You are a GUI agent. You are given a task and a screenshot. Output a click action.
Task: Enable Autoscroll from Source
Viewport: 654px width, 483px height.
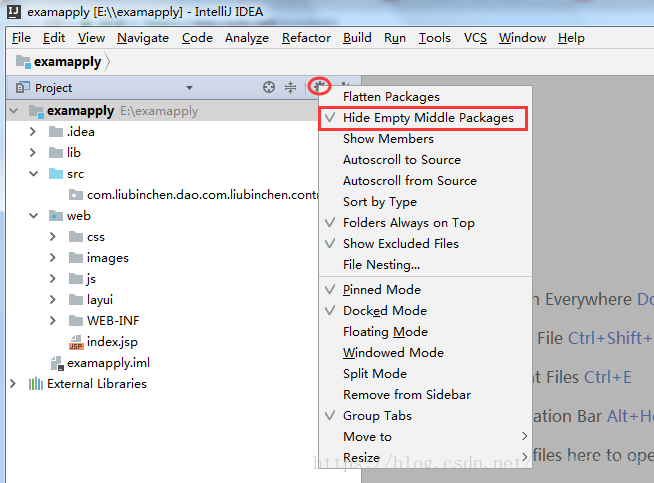point(425,181)
